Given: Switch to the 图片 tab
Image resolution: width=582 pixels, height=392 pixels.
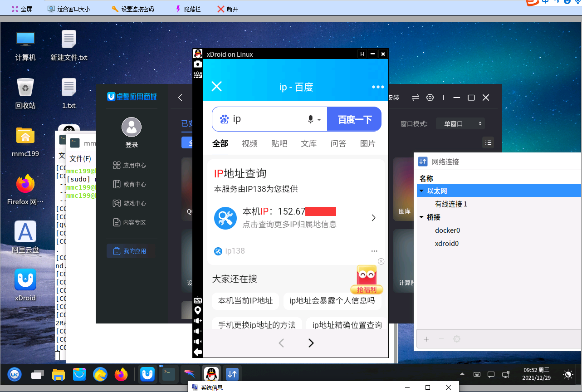Looking at the screenshot, I should click(x=368, y=143).
